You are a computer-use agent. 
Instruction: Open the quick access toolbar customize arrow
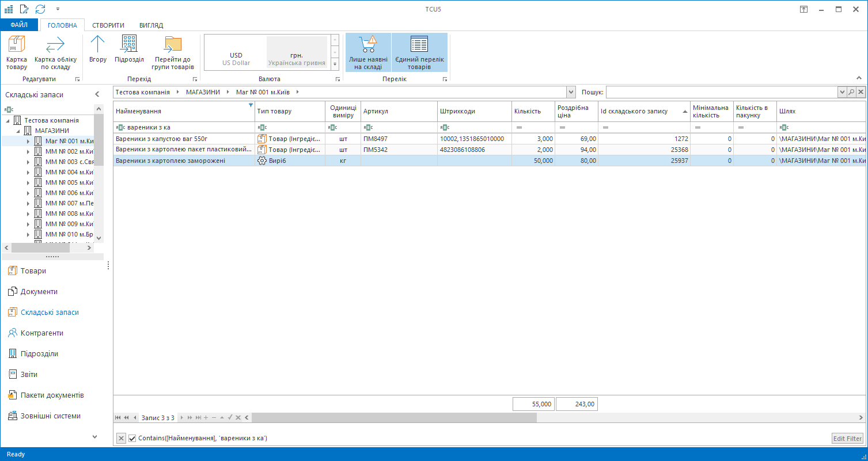[58, 9]
